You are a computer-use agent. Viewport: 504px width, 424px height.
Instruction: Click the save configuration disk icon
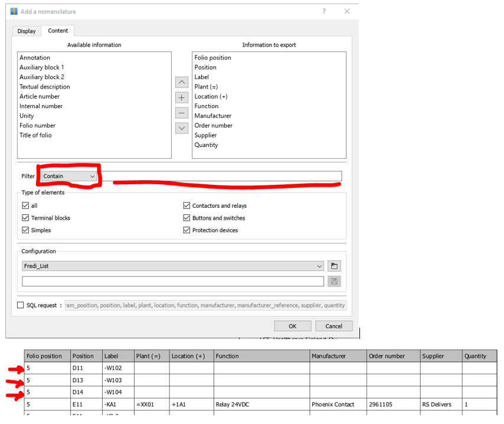335,282
